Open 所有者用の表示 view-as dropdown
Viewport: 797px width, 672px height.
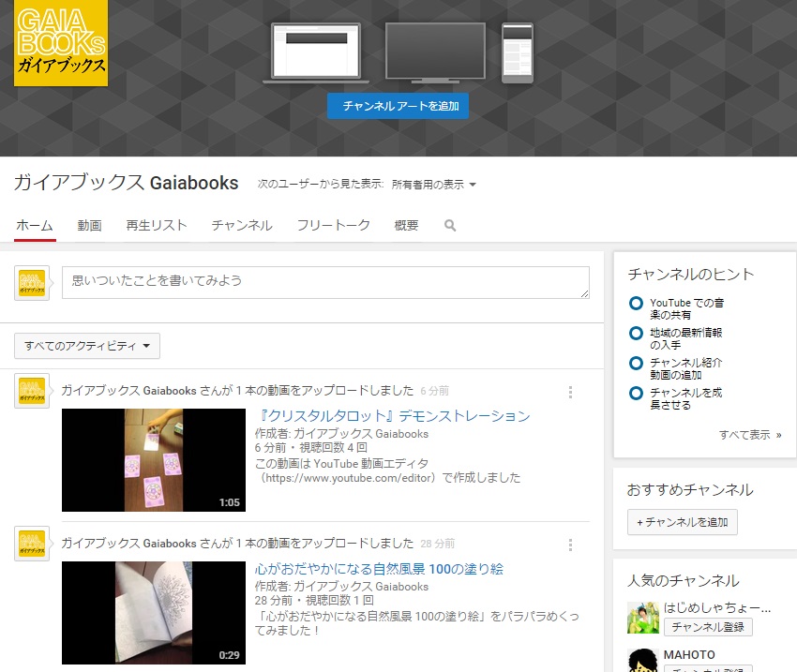click(x=434, y=185)
